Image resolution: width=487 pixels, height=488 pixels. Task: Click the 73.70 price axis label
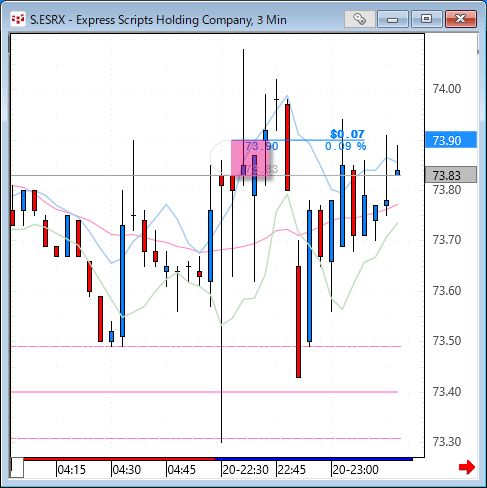tap(447, 240)
